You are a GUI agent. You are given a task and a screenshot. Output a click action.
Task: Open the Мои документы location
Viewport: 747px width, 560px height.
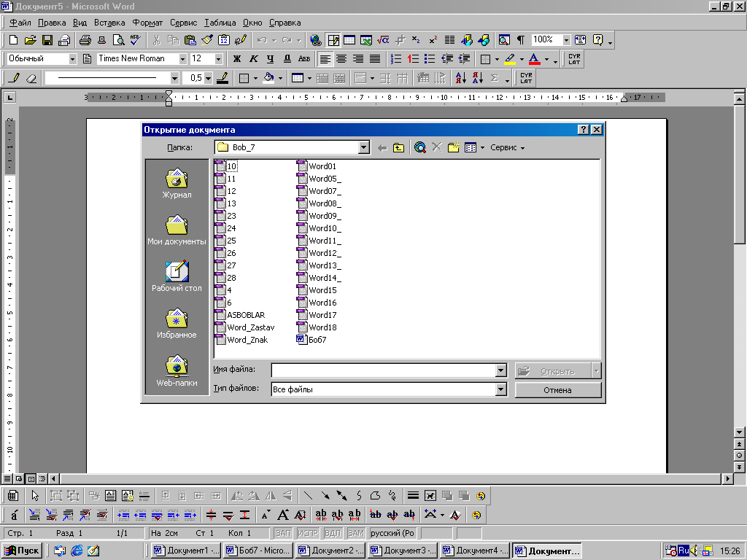tap(177, 230)
